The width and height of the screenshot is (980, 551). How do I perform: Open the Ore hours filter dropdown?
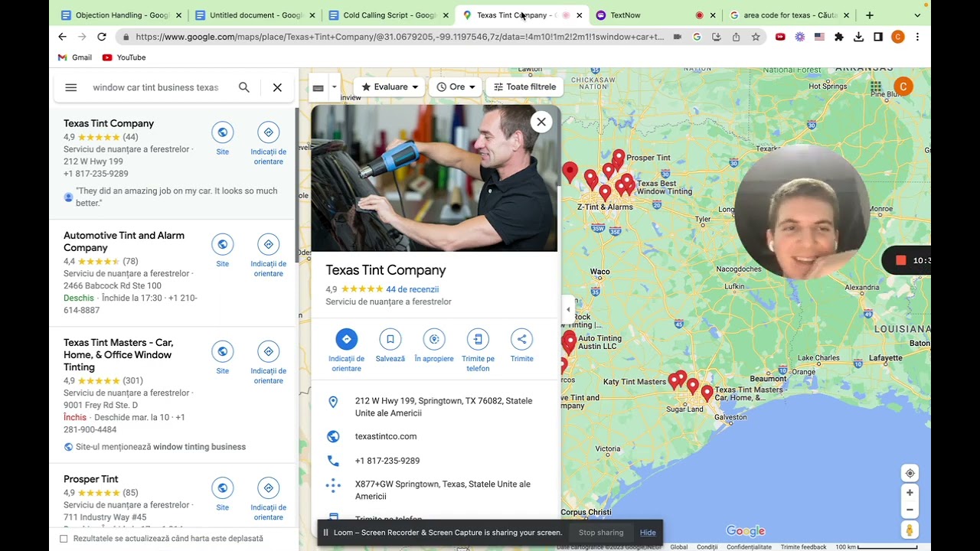click(456, 87)
